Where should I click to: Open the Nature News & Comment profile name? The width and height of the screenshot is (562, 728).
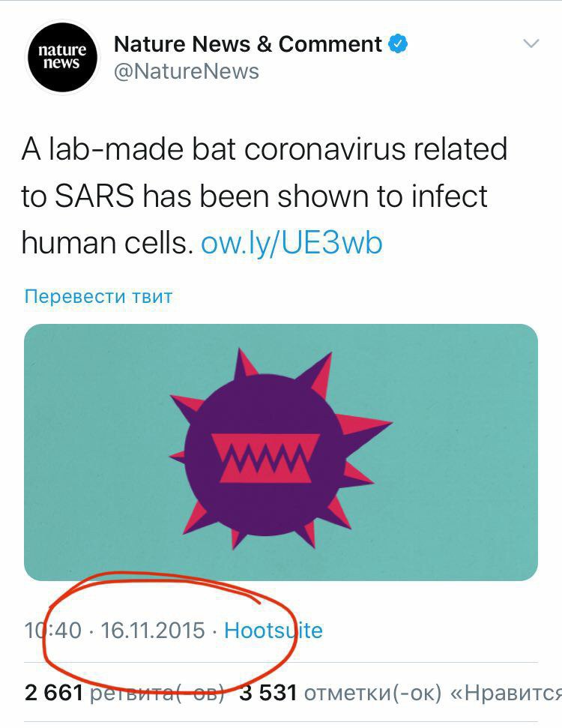[247, 44]
